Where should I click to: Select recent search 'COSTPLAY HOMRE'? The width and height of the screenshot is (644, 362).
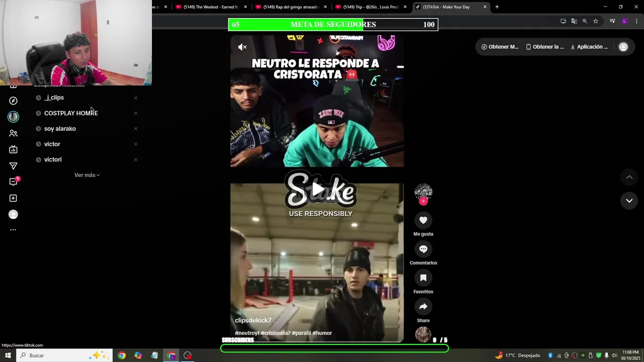(71, 113)
